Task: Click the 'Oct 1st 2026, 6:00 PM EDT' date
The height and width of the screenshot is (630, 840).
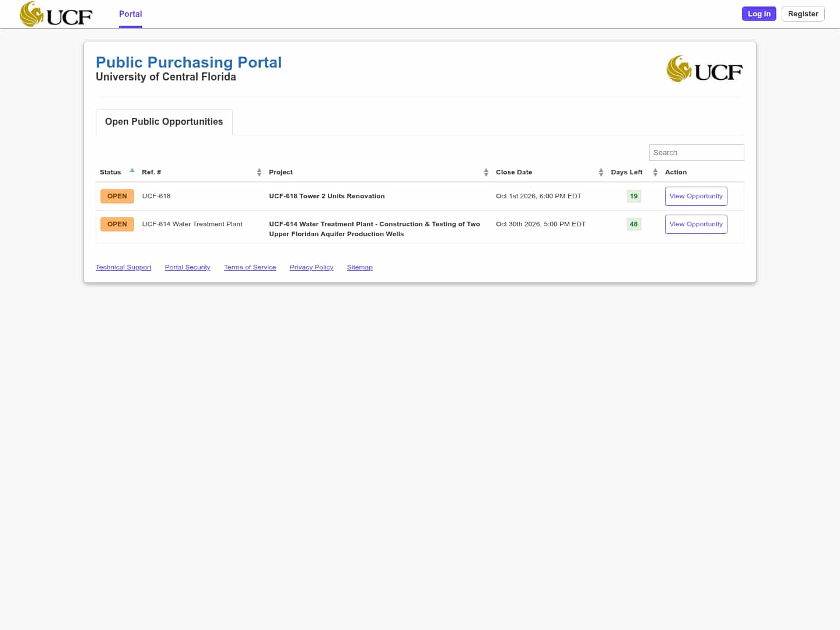Action: tap(538, 196)
